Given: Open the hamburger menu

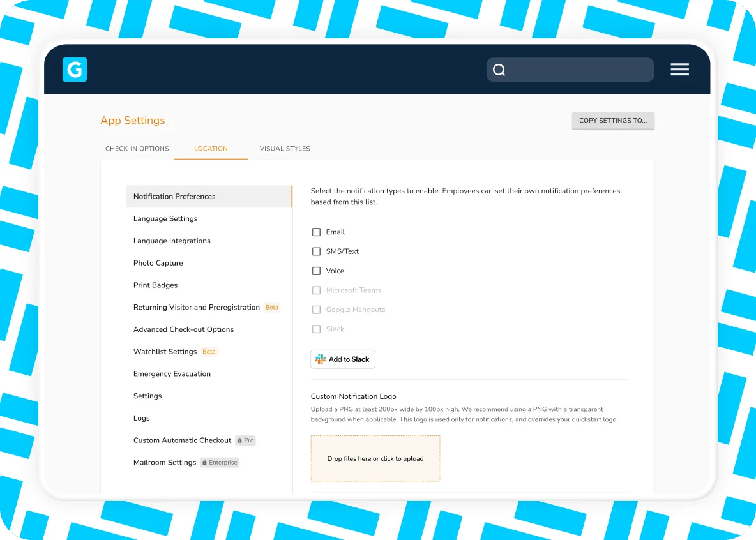Looking at the screenshot, I should point(679,70).
